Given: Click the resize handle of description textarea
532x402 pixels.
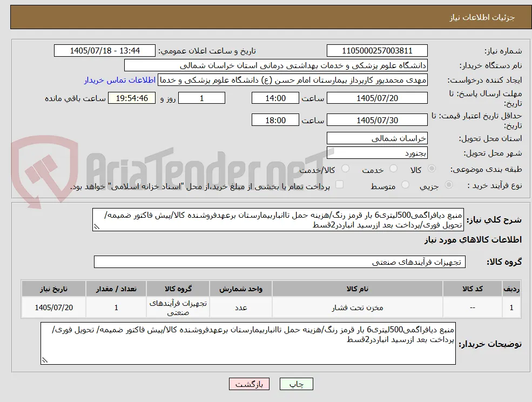Looking at the screenshot, I should pos(96,227).
